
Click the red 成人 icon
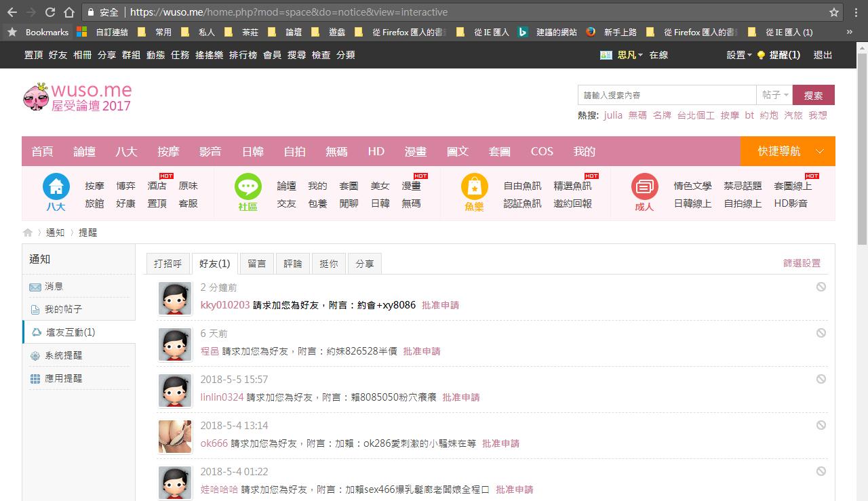tap(644, 186)
